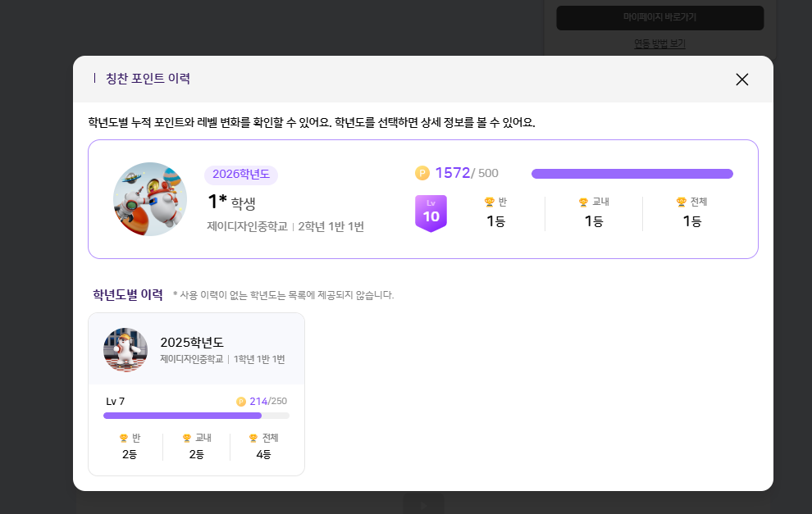Click the 교내 trophy icon in 2026 card
This screenshot has width=812, height=514.
coord(583,202)
